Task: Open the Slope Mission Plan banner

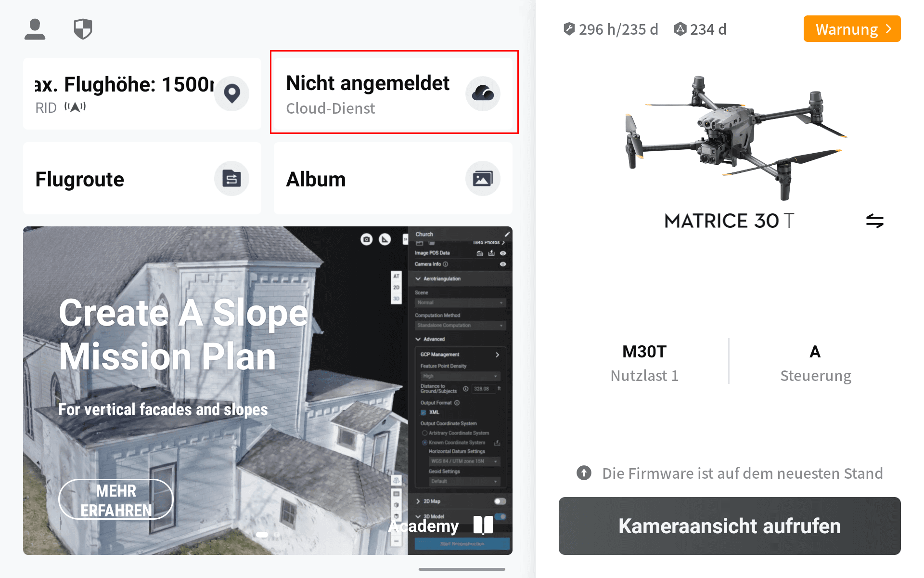Action: [x=268, y=391]
